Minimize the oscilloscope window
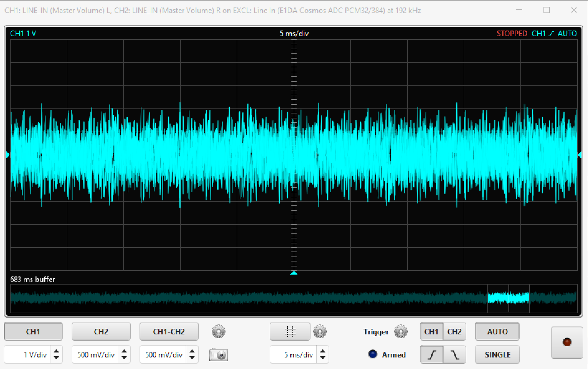The image size is (588, 369). (519, 10)
